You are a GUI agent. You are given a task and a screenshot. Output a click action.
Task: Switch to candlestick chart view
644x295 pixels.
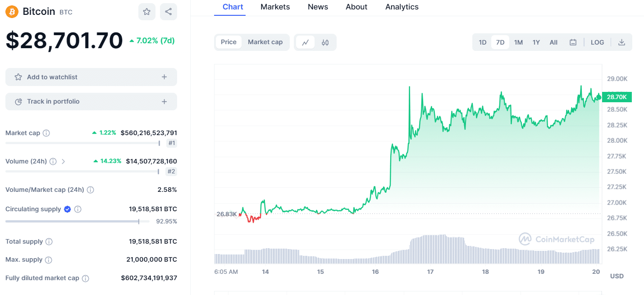pyautogui.click(x=325, y=42)
